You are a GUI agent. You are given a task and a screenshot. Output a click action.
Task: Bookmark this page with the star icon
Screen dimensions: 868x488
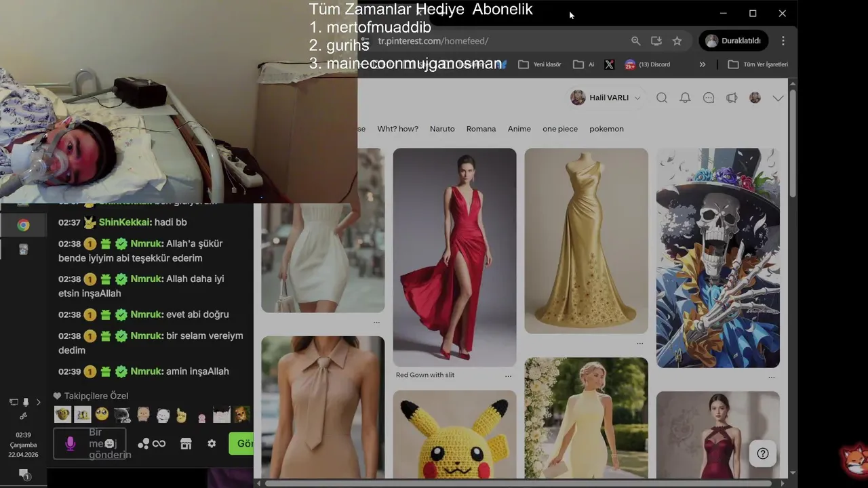[x=677, y=41]
